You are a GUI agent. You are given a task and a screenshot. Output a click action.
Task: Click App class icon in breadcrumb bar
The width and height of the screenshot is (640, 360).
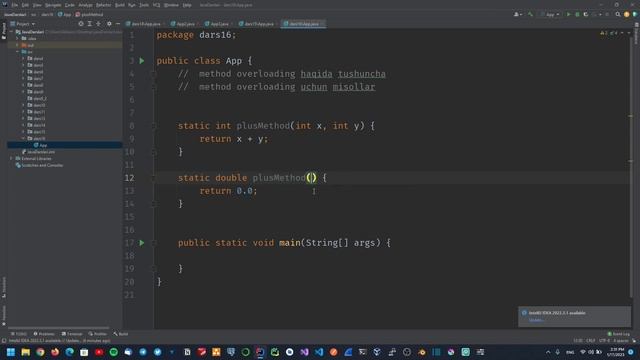tap(60, 14)
